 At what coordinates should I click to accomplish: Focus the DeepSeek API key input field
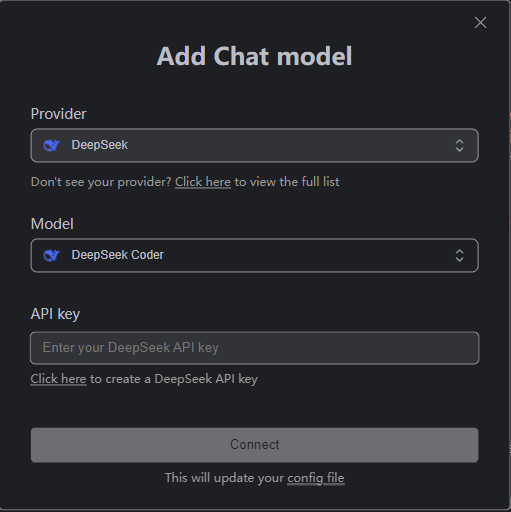click(255, 348)
